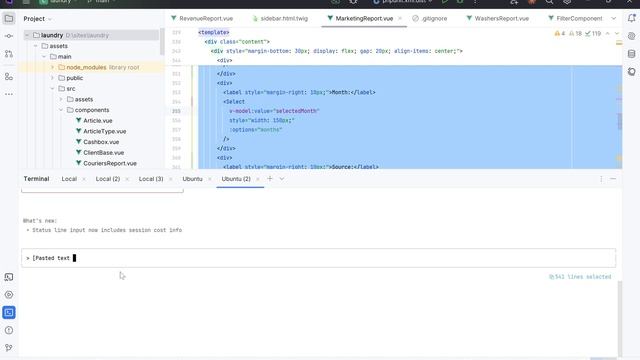Switch to sidebar.html.twig tab
This screenshot has height=360, width=640.
point(280,18)
